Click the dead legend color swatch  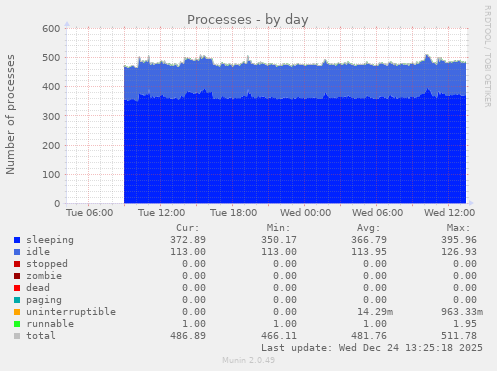[17, 288]
